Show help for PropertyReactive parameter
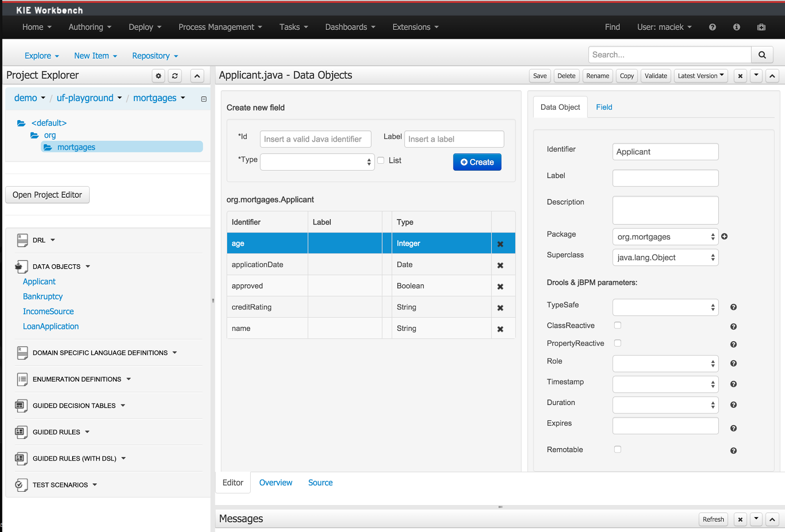785x532 pixels. (733, 344)
